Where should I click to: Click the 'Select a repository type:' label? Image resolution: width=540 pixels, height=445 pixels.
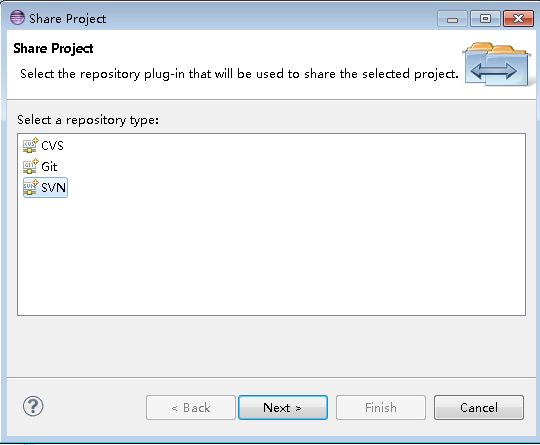coord(88,120)
